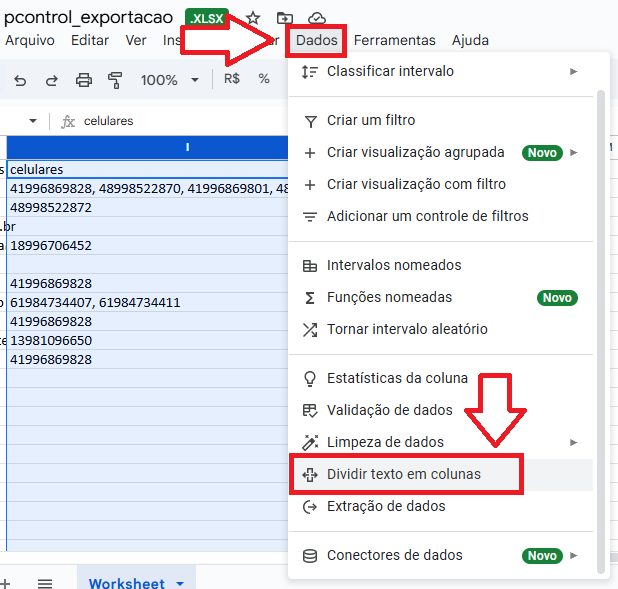This screenshot has width=618, height=589.
Task: Click the undo arrow icon
Action: (x=21, y=79)
